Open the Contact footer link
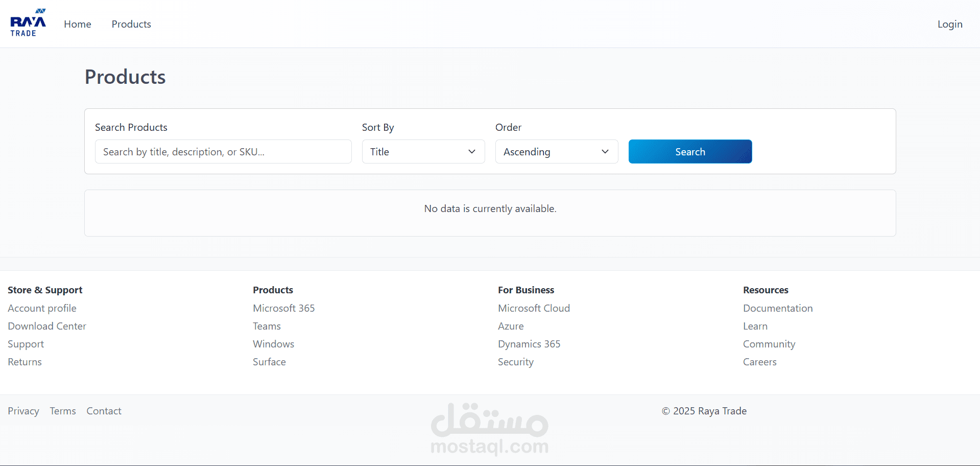The height and width of the screenshot is (466, 980). (x=104, y=411)
